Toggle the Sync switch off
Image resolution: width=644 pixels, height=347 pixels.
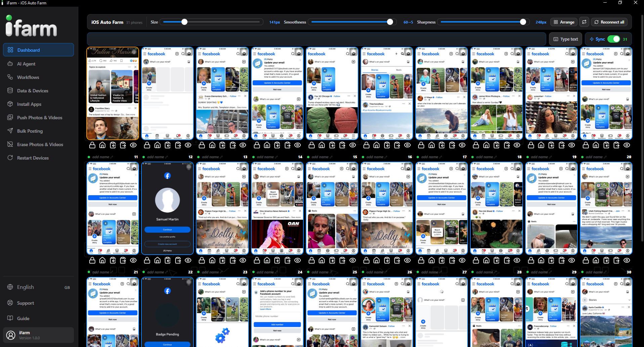[x=614, y=39]
